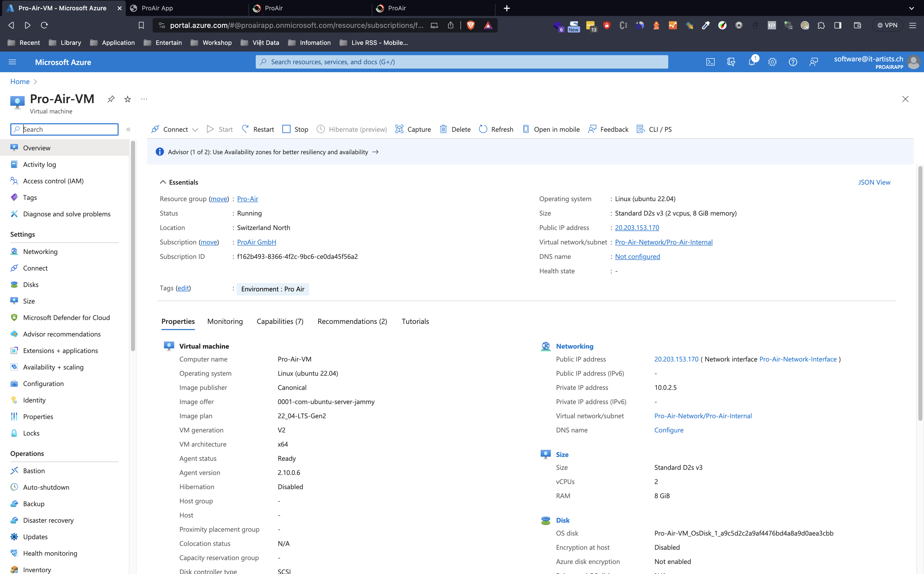
Task: Collapse the left resource menu
Action: click(128, 129)
